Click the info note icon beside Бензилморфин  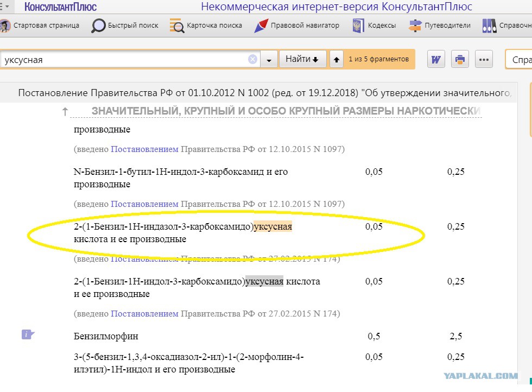click(x=28, y=334)
